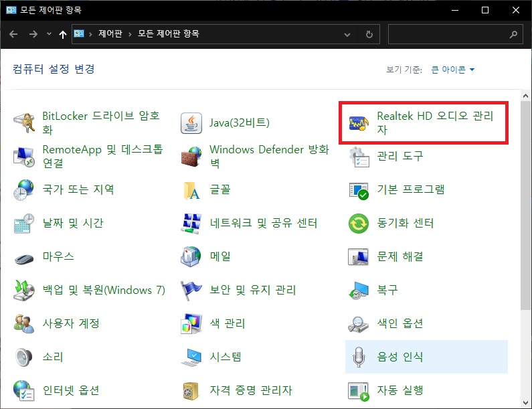
Task: Open the 색인 옵션 magnifier icon
Action: coord(359,324)
